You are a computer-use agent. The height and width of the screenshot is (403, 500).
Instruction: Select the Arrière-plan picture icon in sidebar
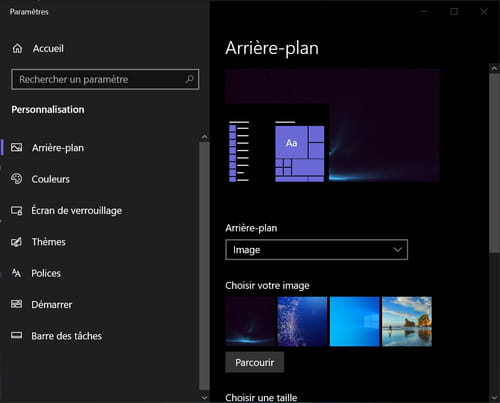(16, 147)
